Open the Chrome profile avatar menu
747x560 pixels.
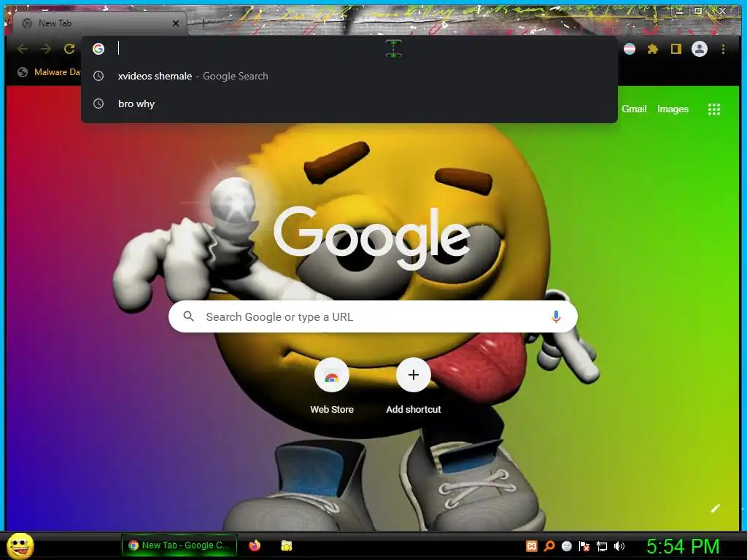[700, 49]
